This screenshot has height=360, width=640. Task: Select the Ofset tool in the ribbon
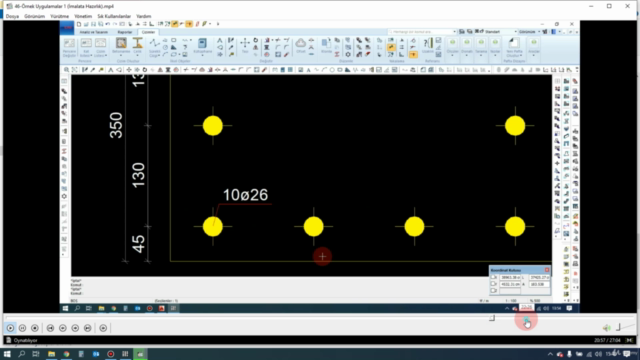[300, 46]
